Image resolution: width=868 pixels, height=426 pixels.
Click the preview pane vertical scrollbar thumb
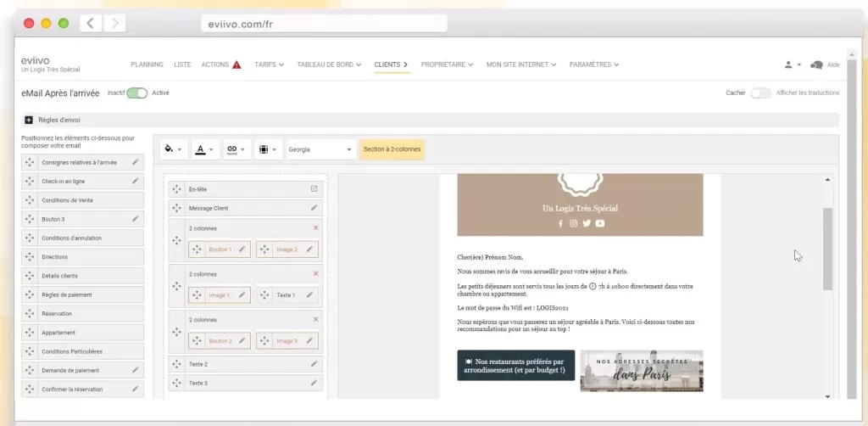(x=827, y=249)
